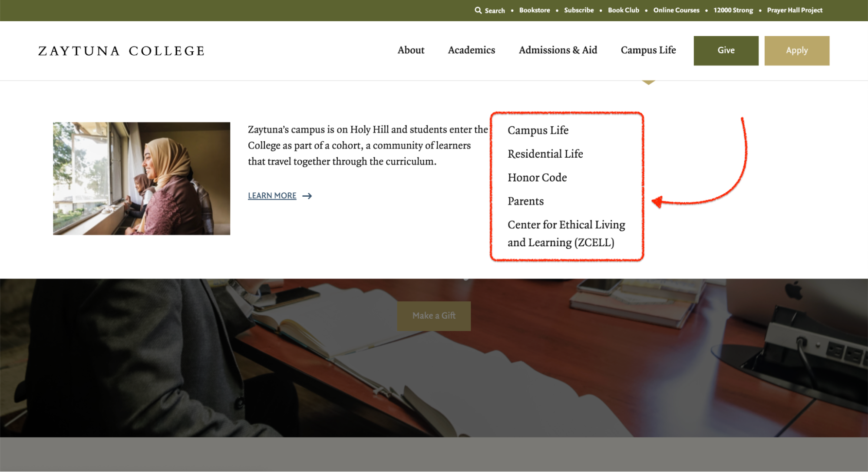Click the students-at-window photo thumbnail

point(142,178)
